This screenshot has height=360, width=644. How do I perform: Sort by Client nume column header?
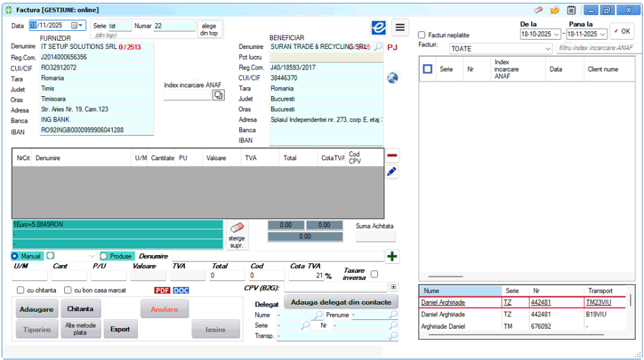(609, 69)
